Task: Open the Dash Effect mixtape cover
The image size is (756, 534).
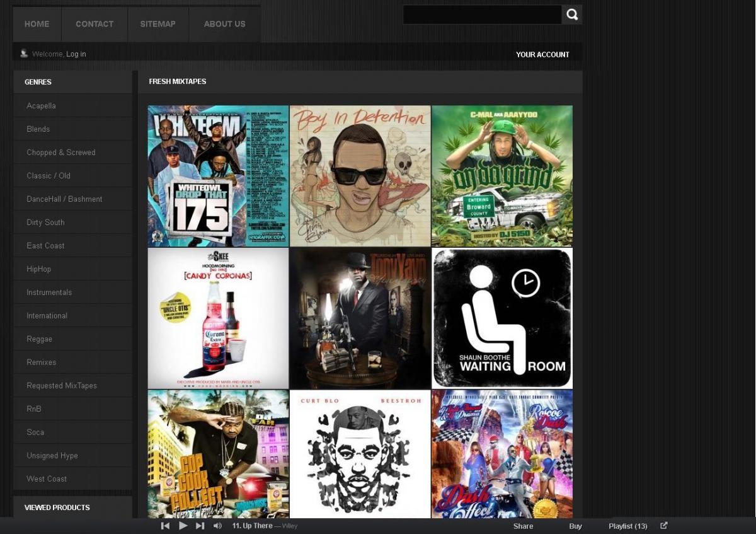Action: [x=502, y=454]
